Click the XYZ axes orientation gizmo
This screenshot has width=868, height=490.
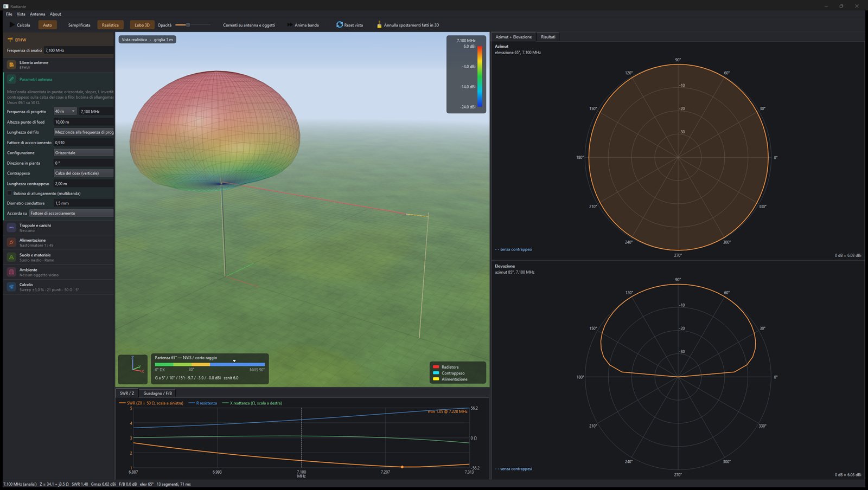[x=133, y=369]
